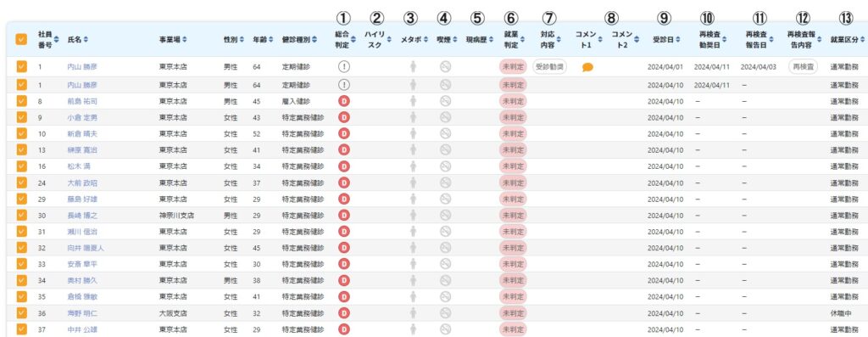Open the name link for employee 36
Image resolution: width=868 pixels, height=337 pixels.
82,313
